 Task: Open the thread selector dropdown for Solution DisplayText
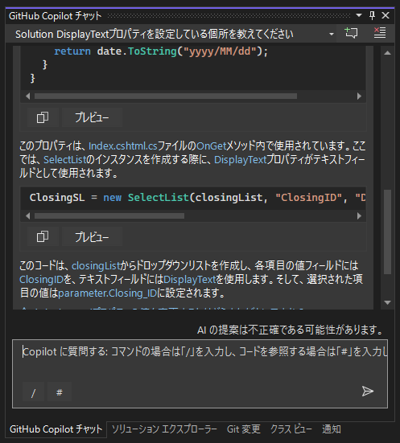pos(331,34)
